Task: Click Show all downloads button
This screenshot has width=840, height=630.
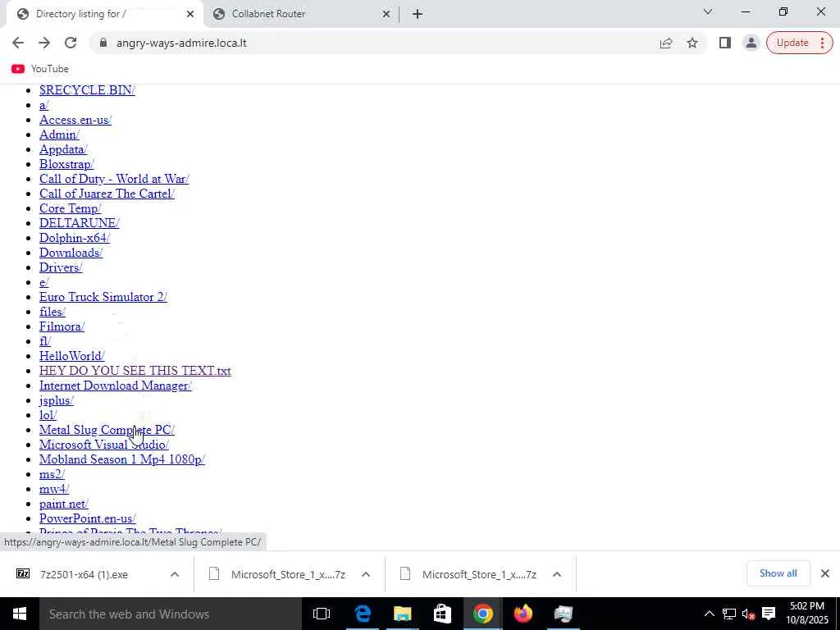Action: [x=778, y=573]
